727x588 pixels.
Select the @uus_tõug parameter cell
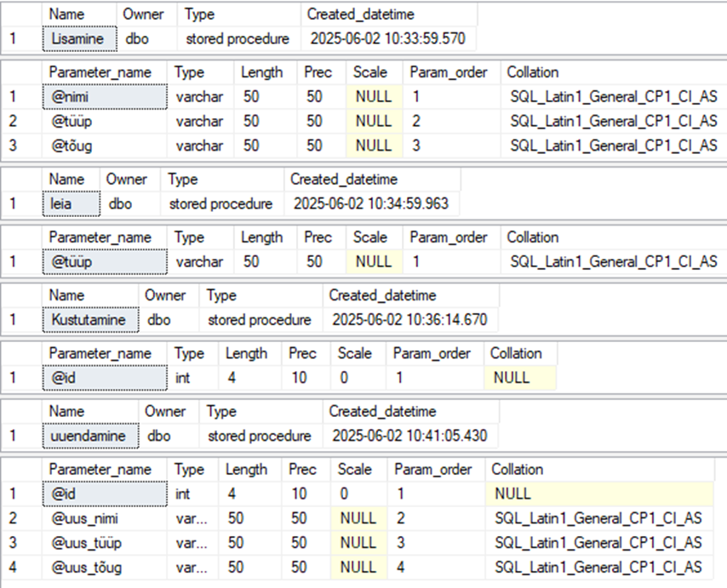(x=104, y=567)
